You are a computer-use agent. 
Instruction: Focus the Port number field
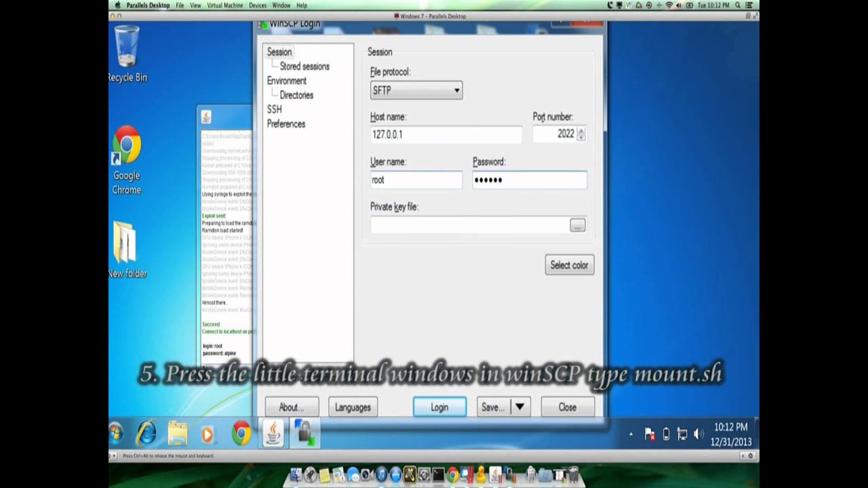(x=554, y=134)
